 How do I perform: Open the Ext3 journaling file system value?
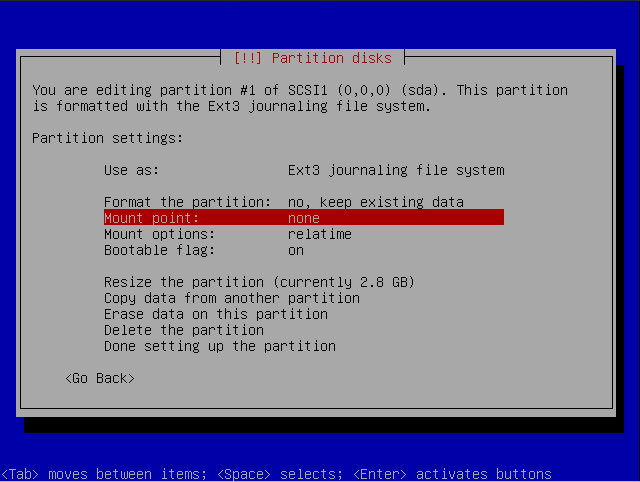coord(395,170)
